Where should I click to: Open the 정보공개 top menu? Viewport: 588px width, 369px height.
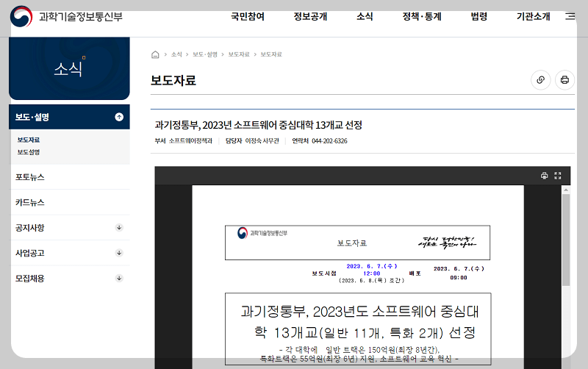(310, 16)
